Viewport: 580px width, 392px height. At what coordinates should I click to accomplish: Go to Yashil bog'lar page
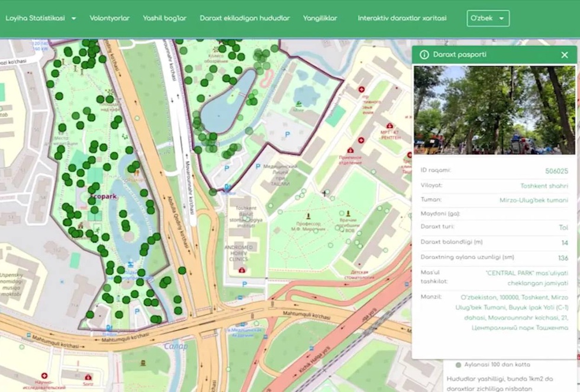tap(165, 18)
